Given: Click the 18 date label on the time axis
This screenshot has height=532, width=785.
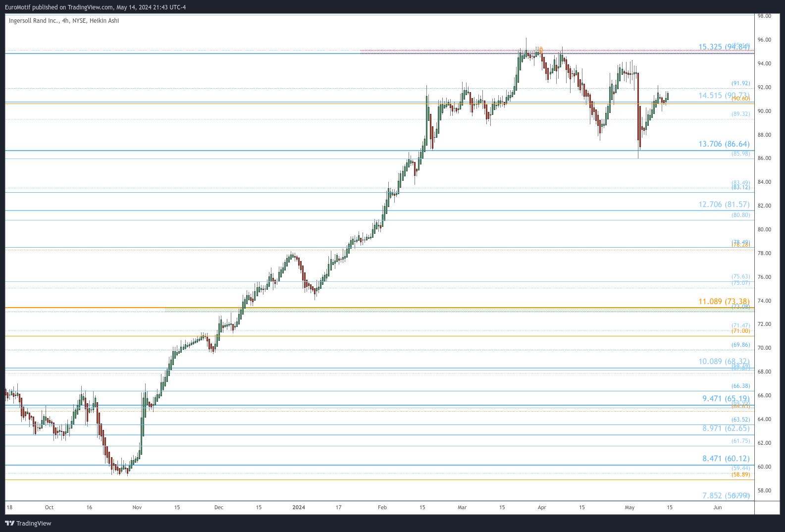Looking at the screenshot, I should (x=9, y=507).
